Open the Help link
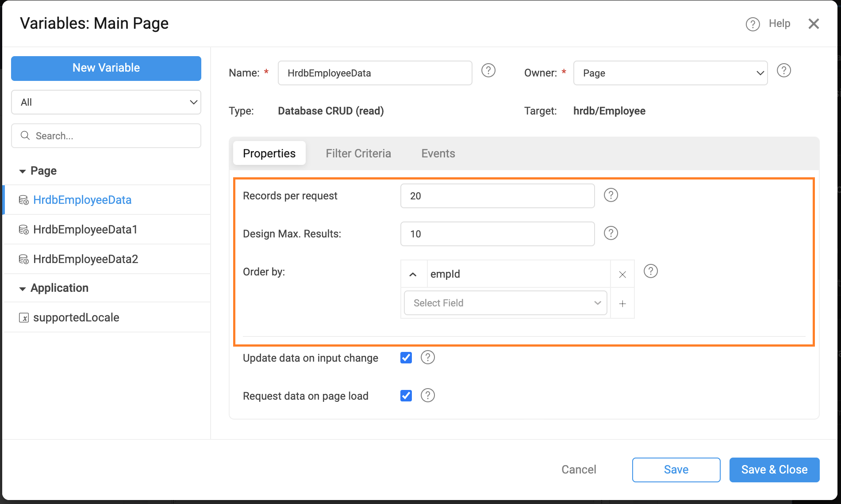Image resolution: width=841 pixels, height=504 pixels. point(780,23)
